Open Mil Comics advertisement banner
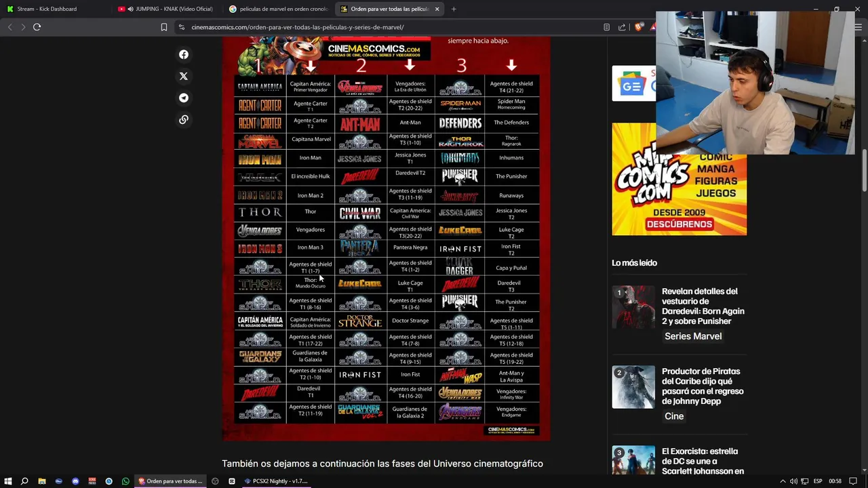This screenshot has width=868, height=488. pos(679,179)
